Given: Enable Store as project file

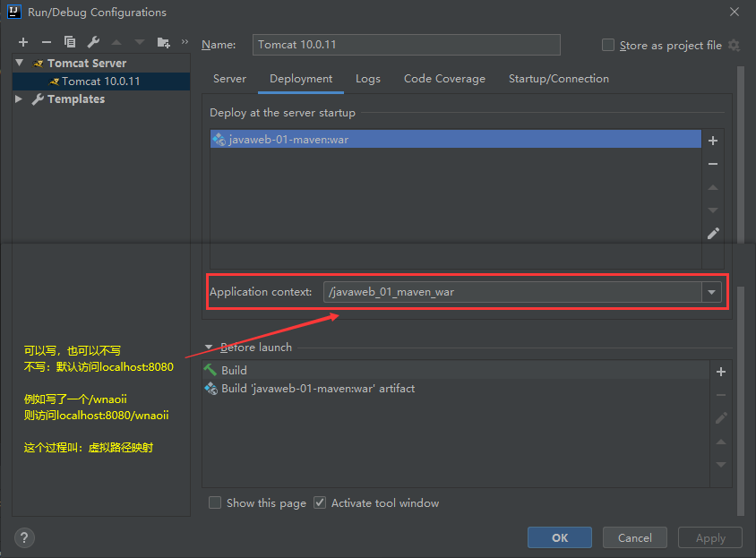Looking at the screenshot, I should tap(608, 45).
